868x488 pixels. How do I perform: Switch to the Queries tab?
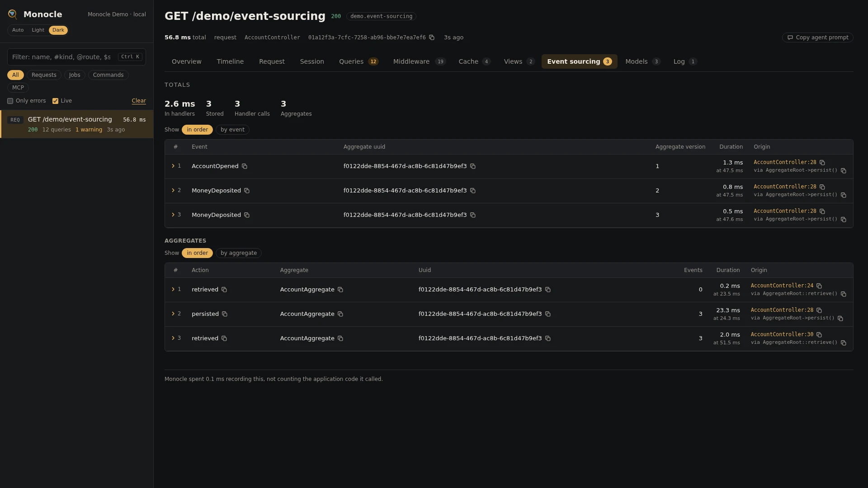359,62
